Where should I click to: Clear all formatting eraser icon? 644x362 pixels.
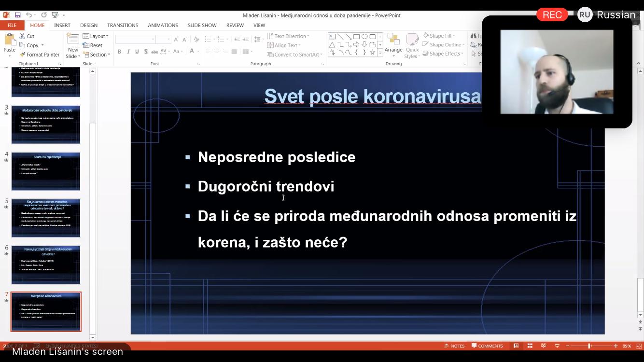coord(196,39)
